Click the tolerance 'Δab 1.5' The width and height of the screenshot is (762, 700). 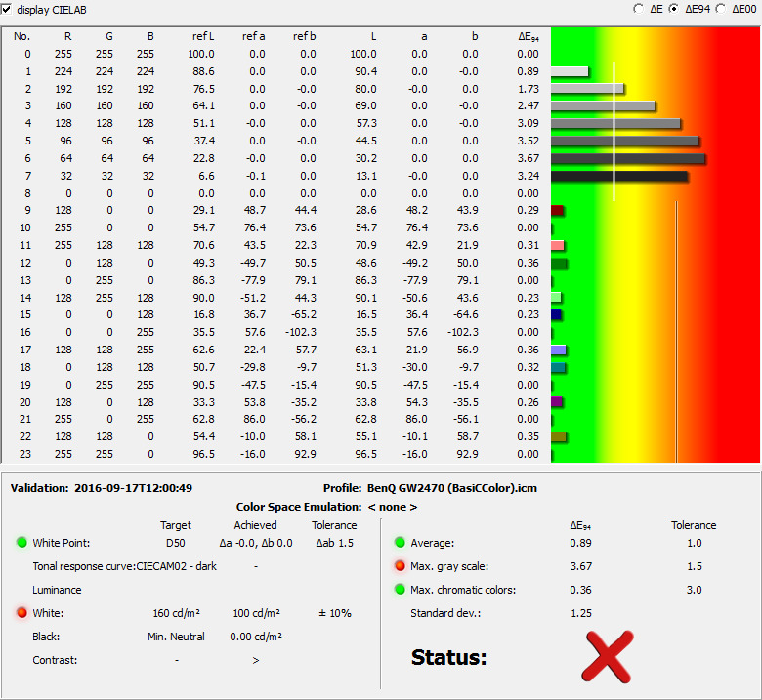(335, 543)
